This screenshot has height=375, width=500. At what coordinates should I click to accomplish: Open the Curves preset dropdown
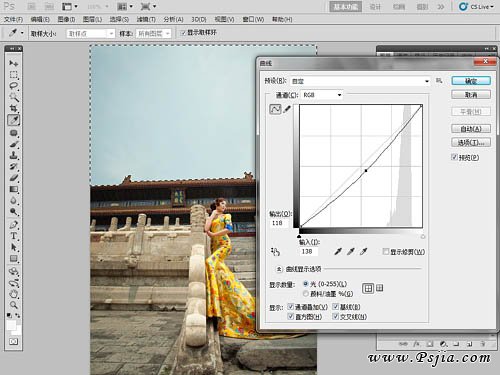(360, 81)
